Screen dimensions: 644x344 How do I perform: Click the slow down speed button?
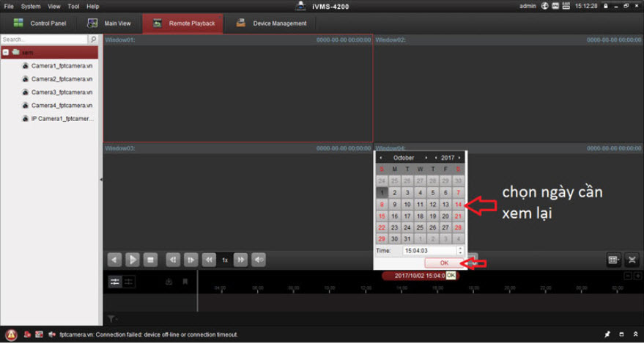[210, 260]
